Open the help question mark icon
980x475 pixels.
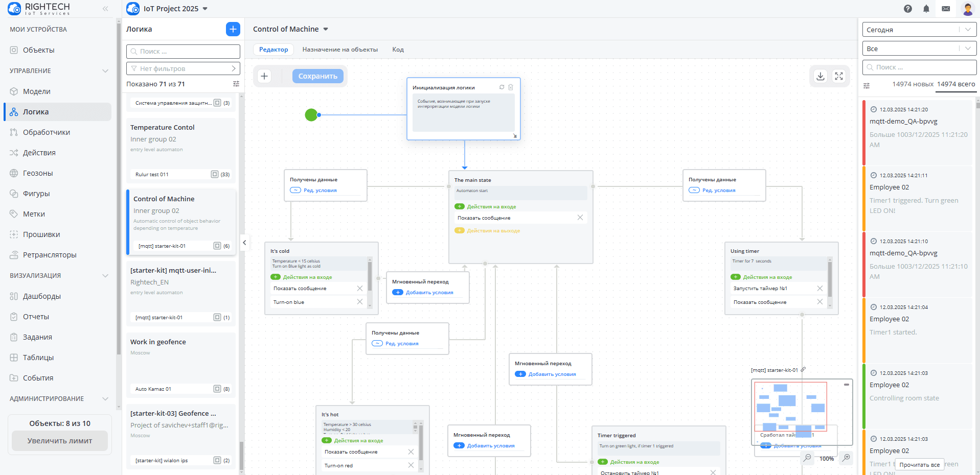pos(907,9)
